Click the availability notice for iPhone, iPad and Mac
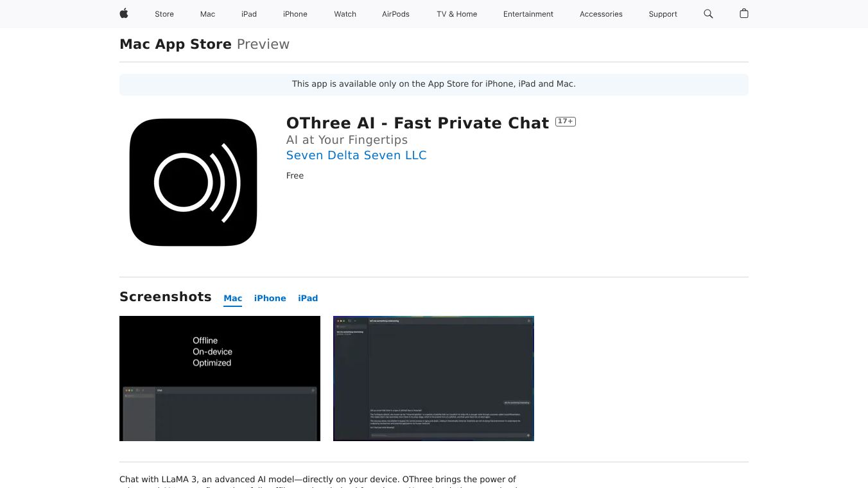Viewport: 868px width, 488px height. (434, 84)
